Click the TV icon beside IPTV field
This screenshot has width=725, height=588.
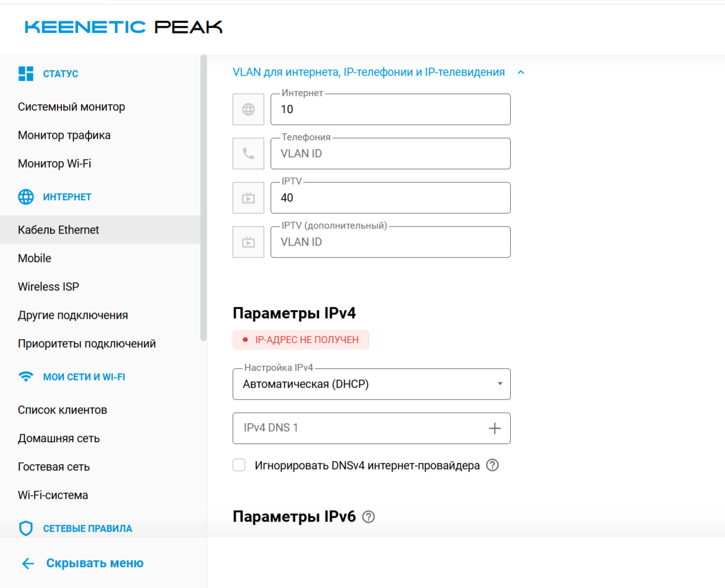point(248,198)
